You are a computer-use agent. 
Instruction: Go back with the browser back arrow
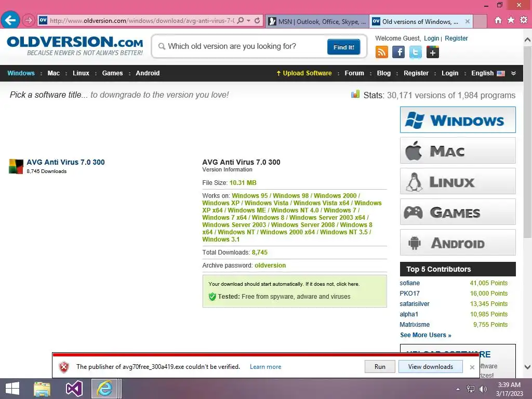click(x=10, y=20)
